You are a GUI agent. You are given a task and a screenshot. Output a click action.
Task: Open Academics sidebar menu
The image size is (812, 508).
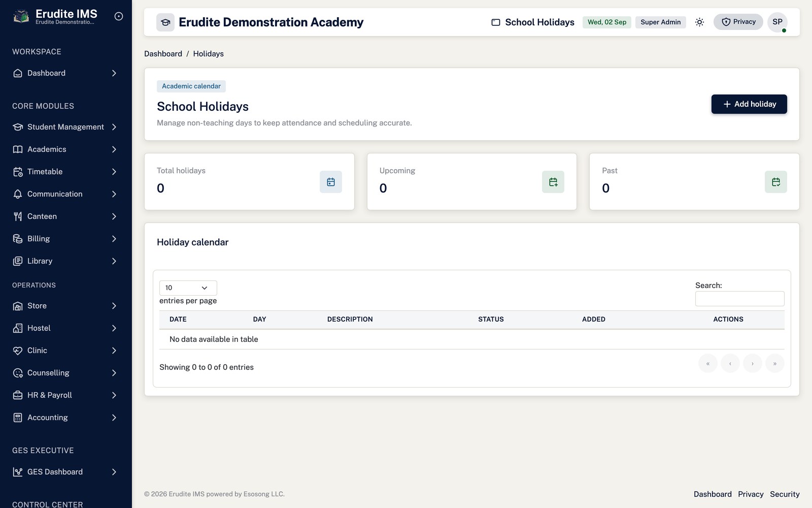tap(66, 149)
